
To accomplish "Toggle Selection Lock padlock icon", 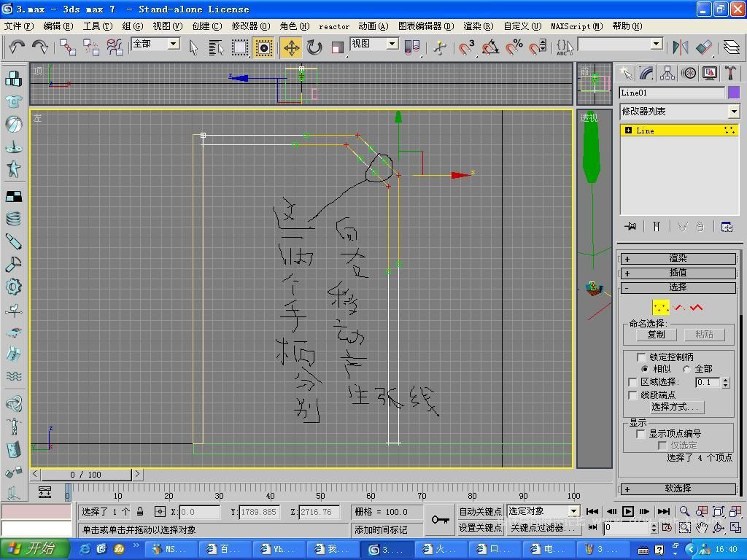I will coord(140,511).
